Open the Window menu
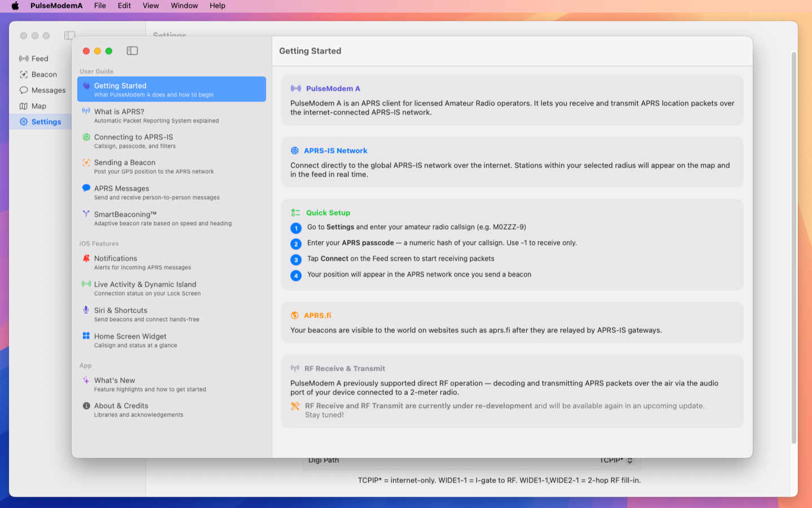Screen dimensions: 812x508 184,6
